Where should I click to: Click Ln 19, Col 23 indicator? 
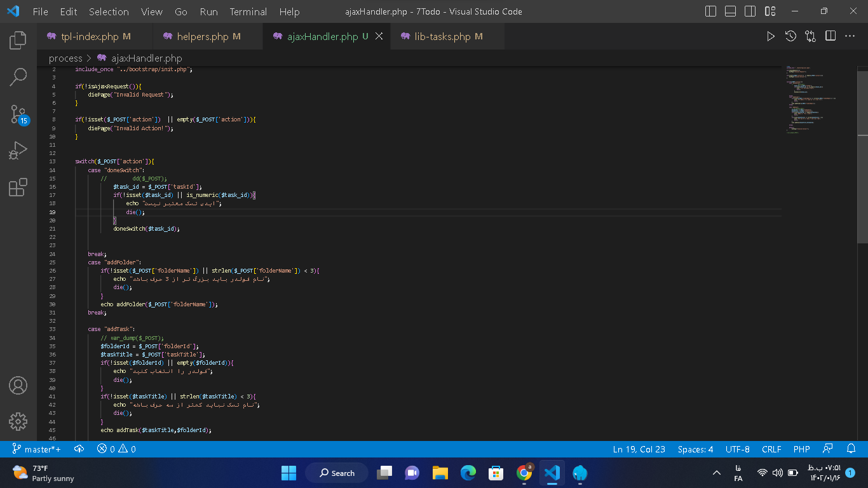(x=639, y=449)
